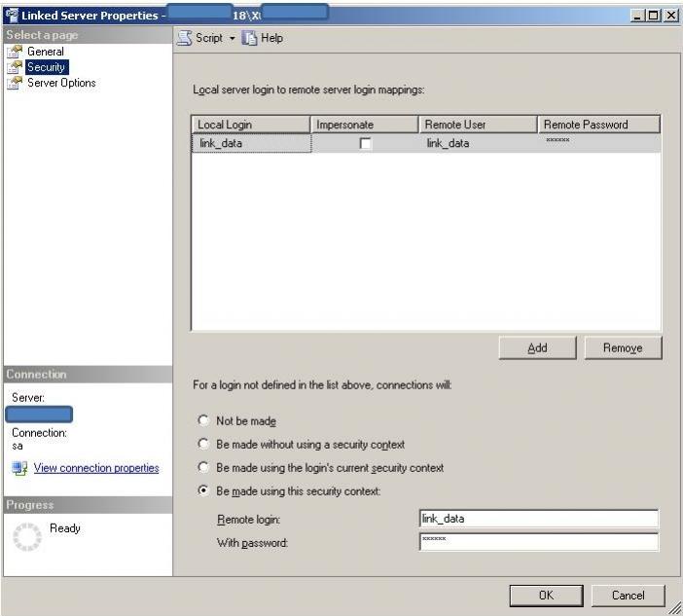
Task: Click the View connection properties icon
Action: 19,468
